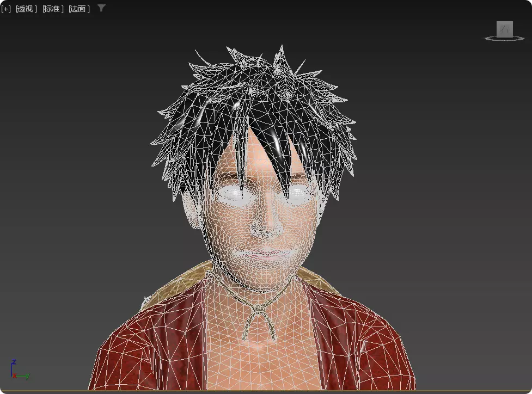
Task: Open the [+] viewport general menu
Action: tap(6, 9)
